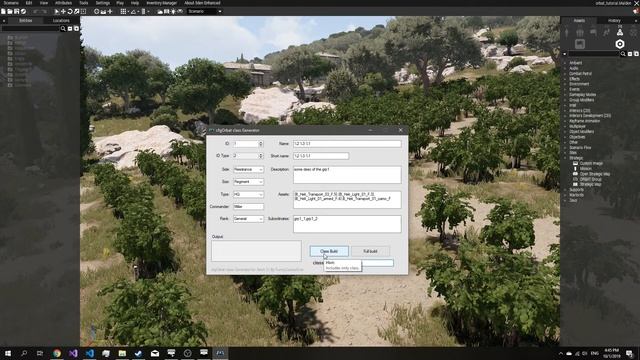Select the Rotate widget tool icon

click(70, 11)
